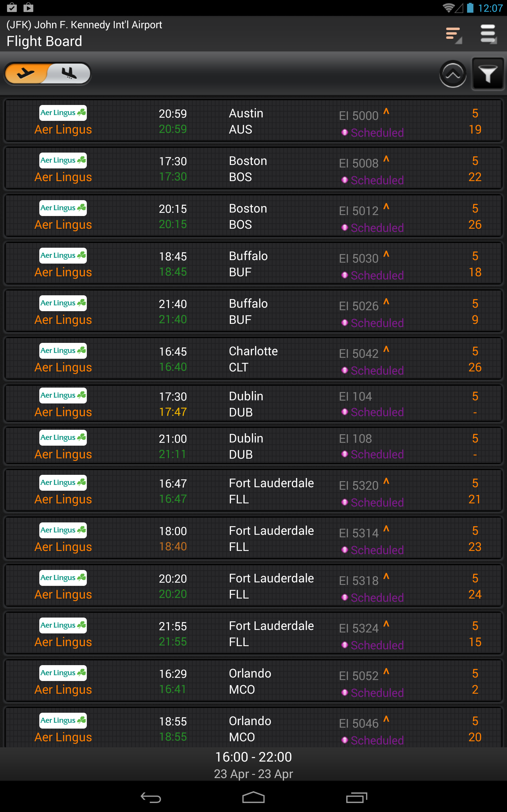
Task: Open the sort order icon in header
Action: [454, 35]
